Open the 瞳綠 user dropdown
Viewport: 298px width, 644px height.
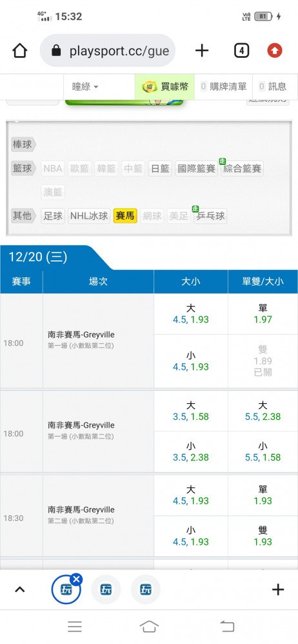(x=85, y=87)
